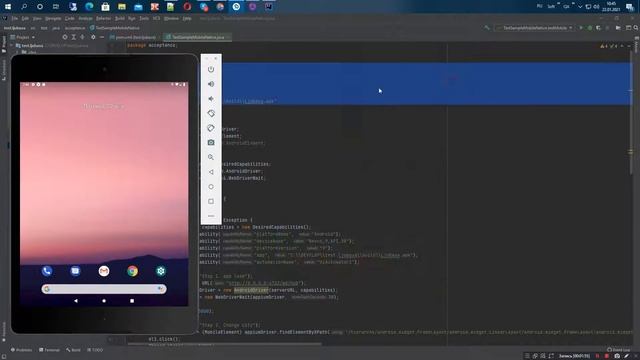640x360 pixels.
Task: Open Project panel settings gear
Action: point(93,37)
